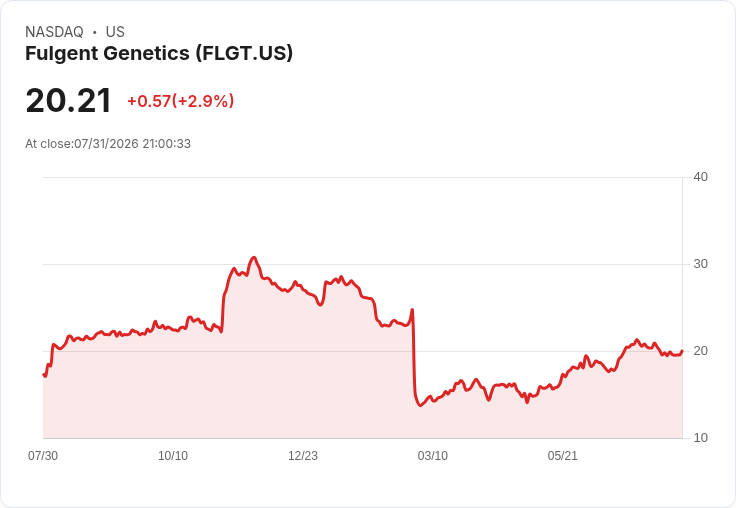Click the Fulgent Genetics (FLGT.US) title

[159, 54]
